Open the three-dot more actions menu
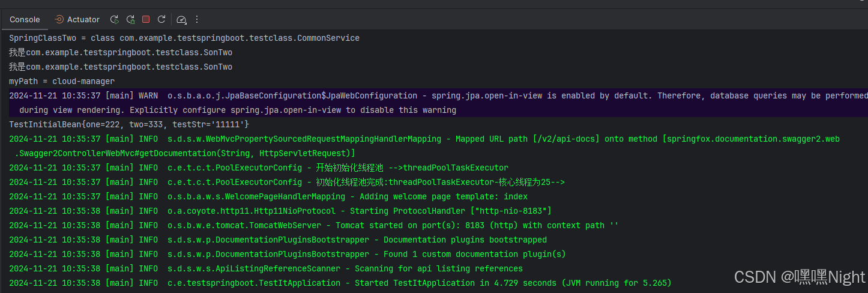The image size is (868, 293). (197, 20)
